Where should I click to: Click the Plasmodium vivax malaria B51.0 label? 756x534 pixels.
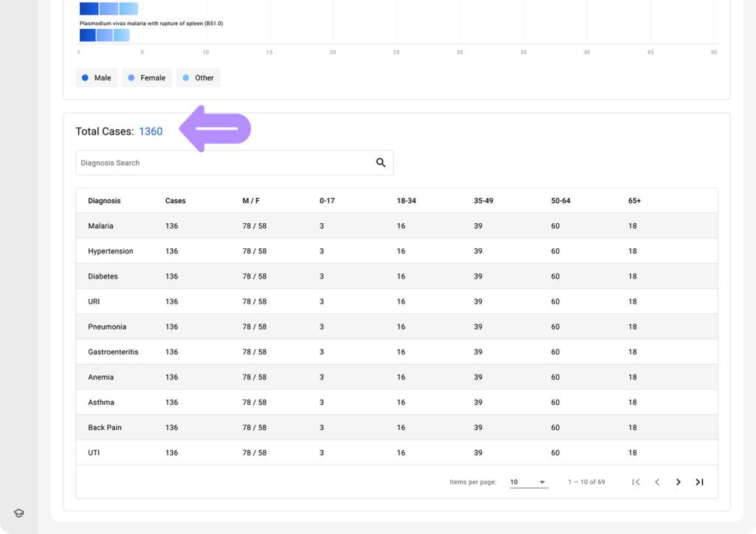click(151, 23)
